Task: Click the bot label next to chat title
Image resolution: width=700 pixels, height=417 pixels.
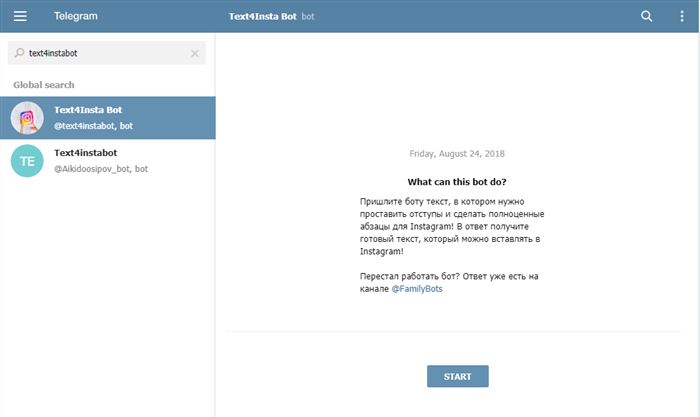Action: (x=308, y=17)
